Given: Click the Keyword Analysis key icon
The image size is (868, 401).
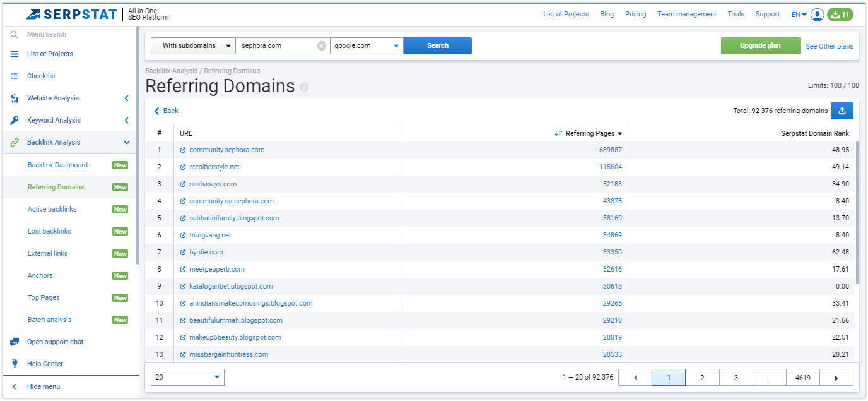Looking at the screenshot, I should point(15,121).
